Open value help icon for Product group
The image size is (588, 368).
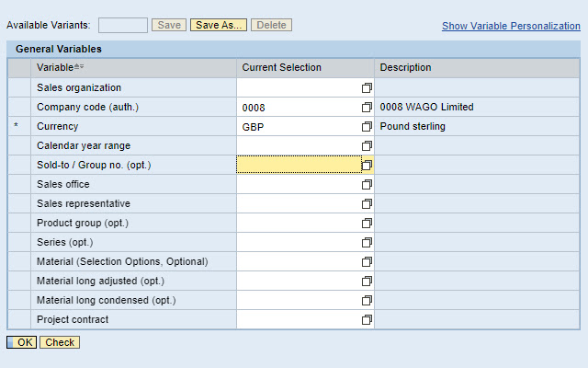(x=367, y=224)
